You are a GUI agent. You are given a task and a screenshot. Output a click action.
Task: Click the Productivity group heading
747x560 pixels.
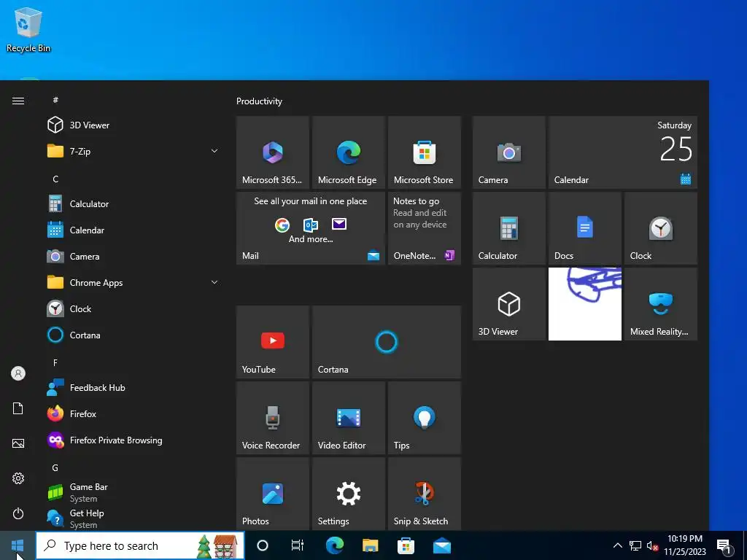point(259,101)
